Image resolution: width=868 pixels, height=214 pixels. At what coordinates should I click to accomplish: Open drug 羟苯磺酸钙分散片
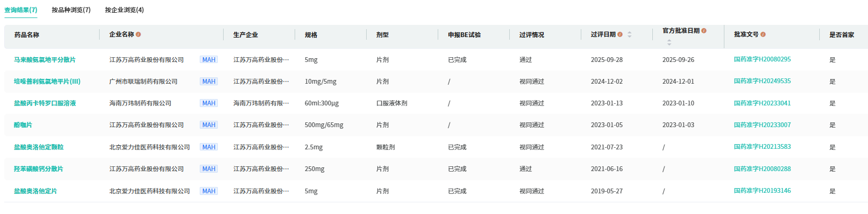38,169
